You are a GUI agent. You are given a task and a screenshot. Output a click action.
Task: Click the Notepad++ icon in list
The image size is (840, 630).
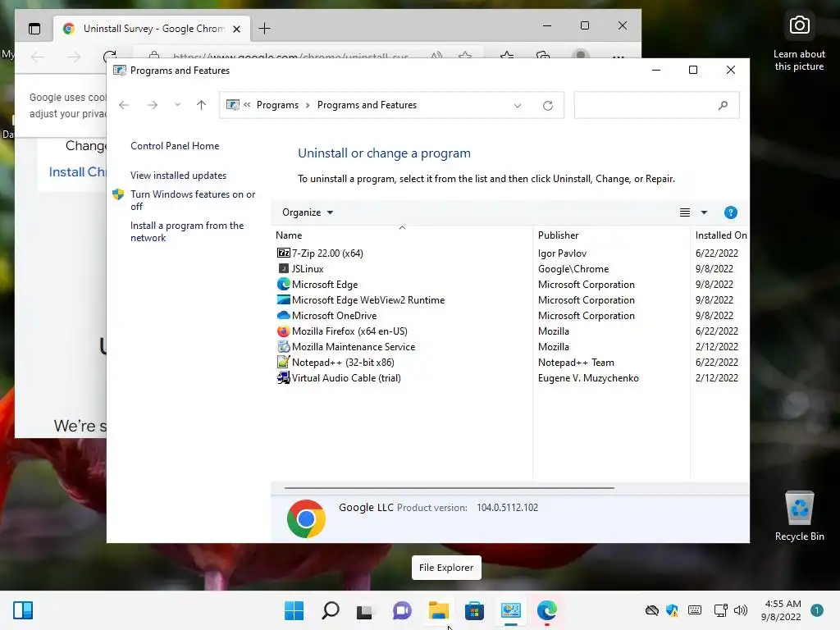click(283, 362)
